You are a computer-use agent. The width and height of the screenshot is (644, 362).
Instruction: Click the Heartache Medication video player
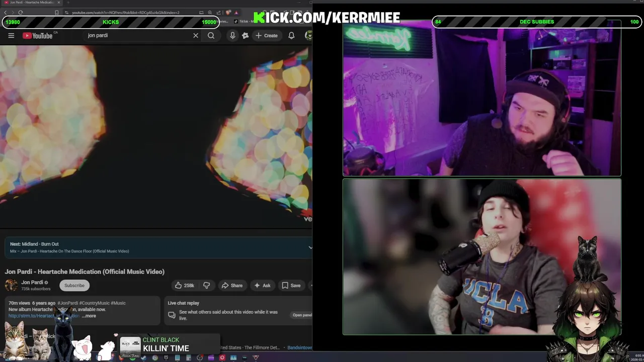tap(156, 137)
